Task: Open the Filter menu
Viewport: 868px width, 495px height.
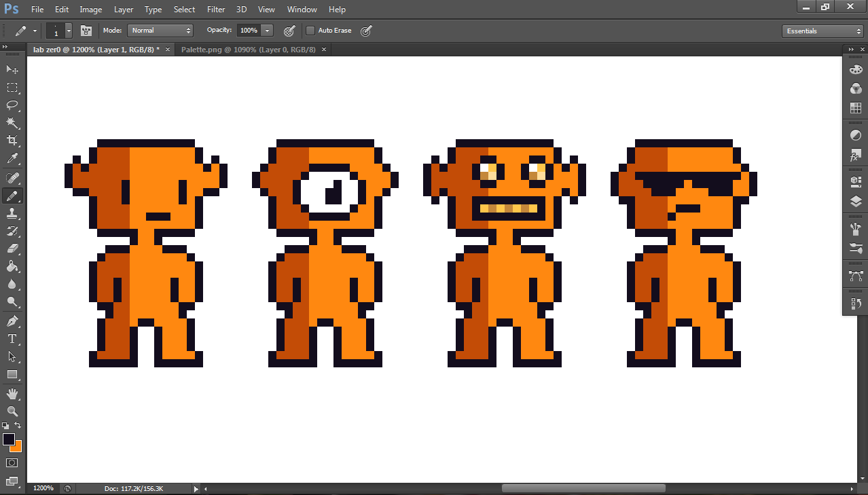Action: (216, 10)
